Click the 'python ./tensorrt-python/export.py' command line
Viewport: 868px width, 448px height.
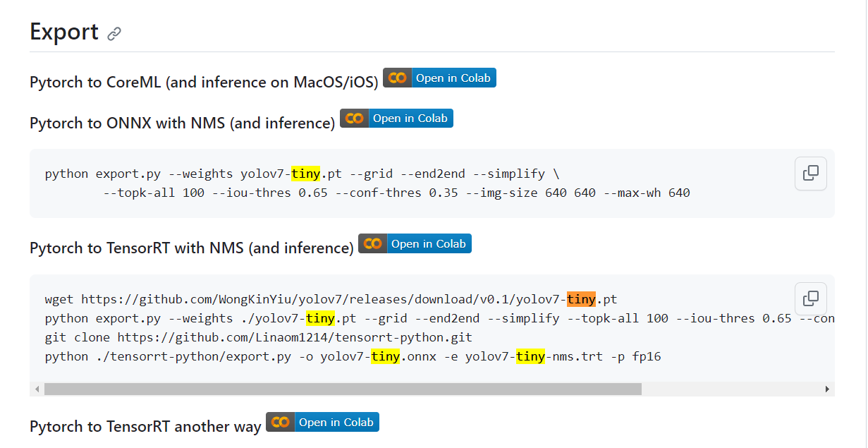point(353,356)
